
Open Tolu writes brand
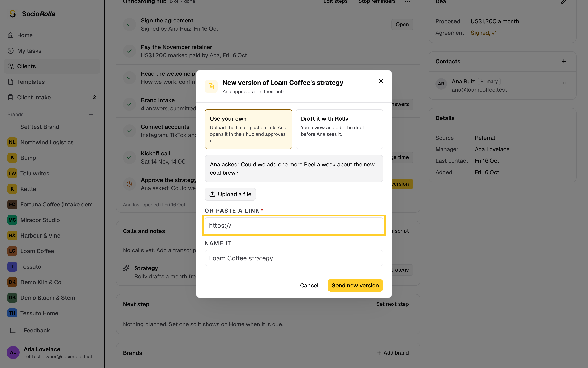click(x=52, y=174)
